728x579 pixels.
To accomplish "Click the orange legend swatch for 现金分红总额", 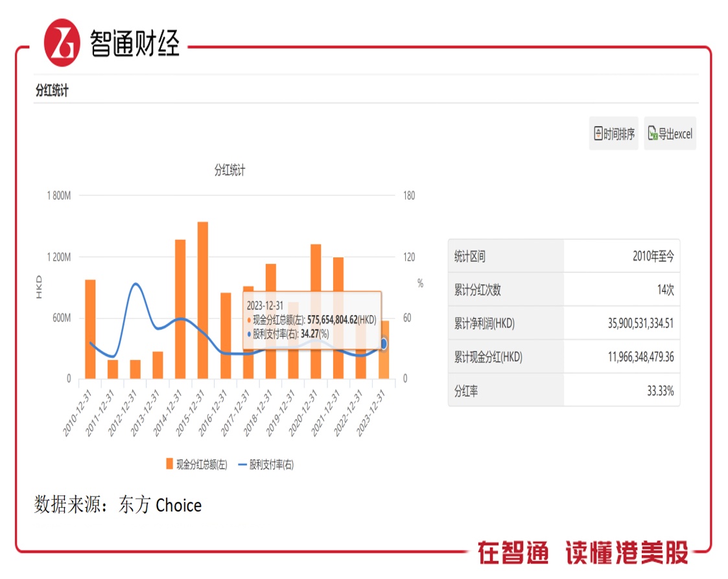I will [169, 464].
